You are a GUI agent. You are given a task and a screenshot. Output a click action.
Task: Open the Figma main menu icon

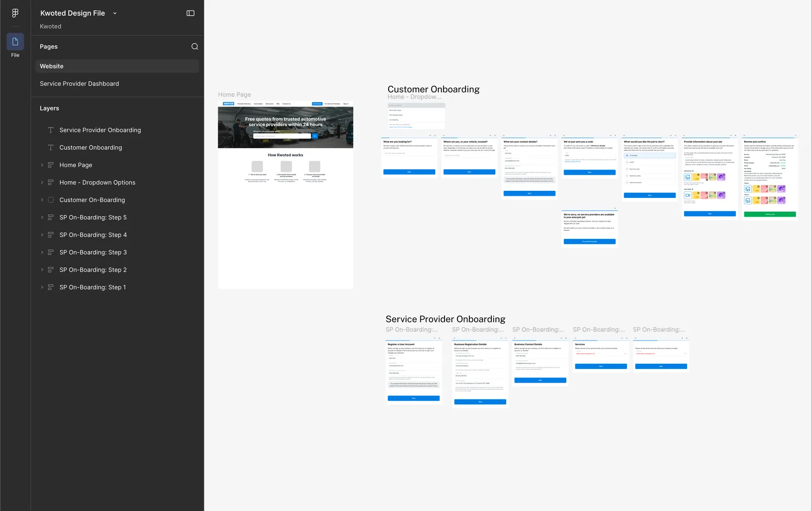tap(15, 13)
